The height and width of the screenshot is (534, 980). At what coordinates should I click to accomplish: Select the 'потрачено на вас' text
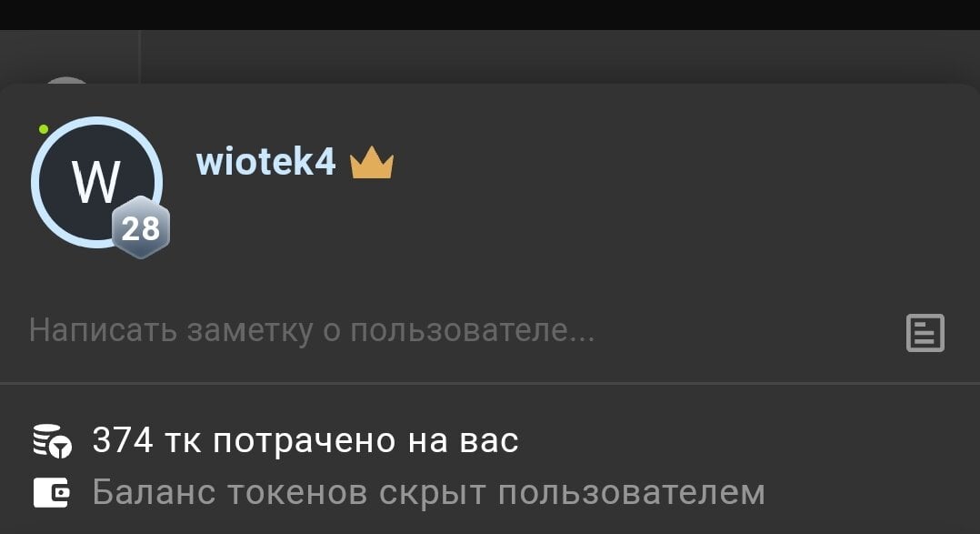pos(365,441)
